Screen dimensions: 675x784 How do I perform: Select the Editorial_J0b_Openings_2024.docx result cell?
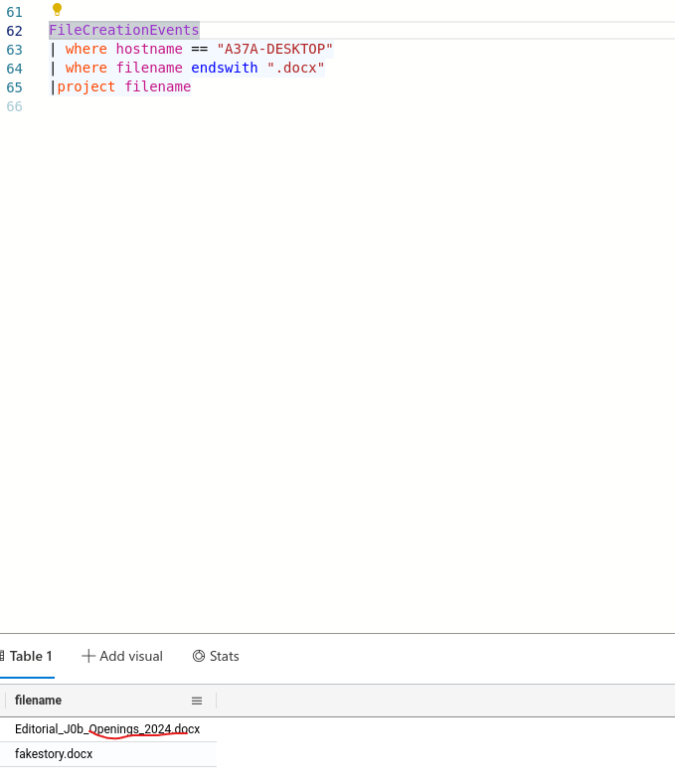[x=107, y=728]
